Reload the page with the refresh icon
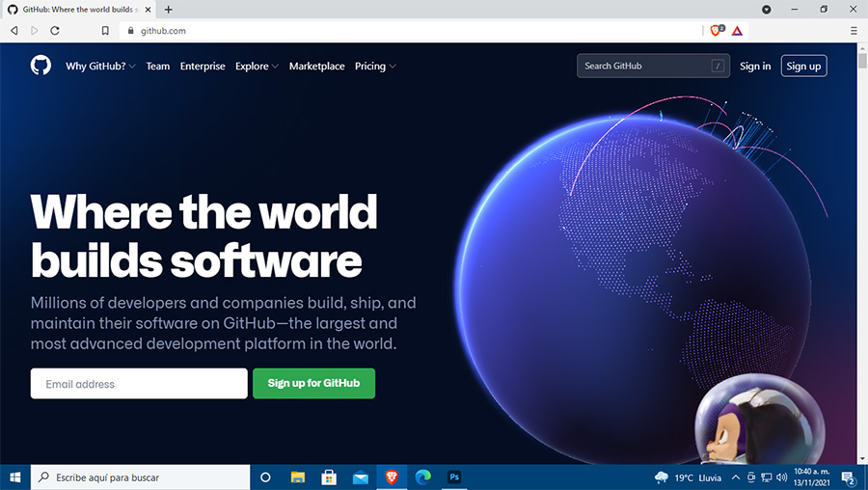868x490 pixels. [55, 31]
